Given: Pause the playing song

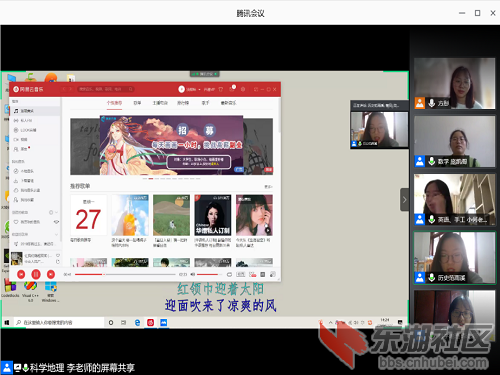Looking at the screenshot, I should (36, 274).
